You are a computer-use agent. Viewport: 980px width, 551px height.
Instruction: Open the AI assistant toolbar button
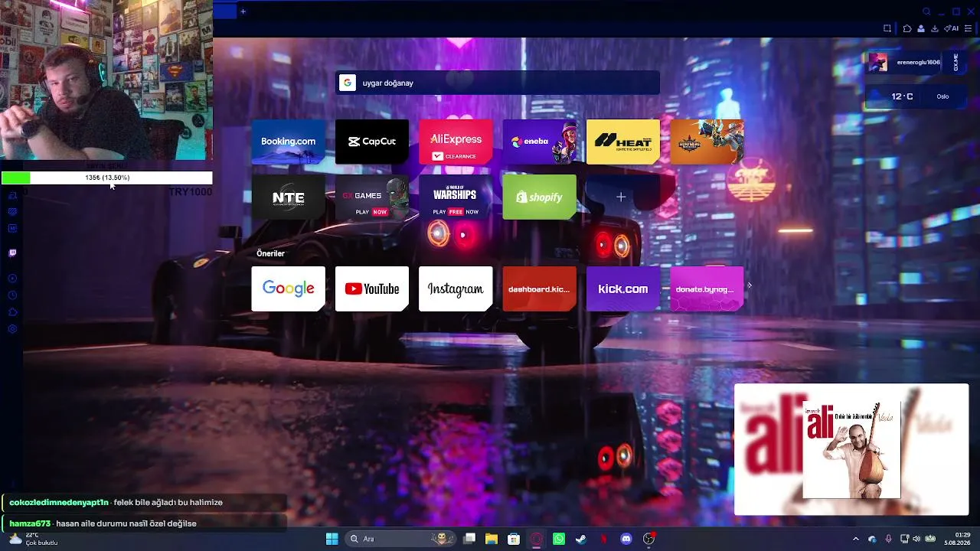click(952, 28)
